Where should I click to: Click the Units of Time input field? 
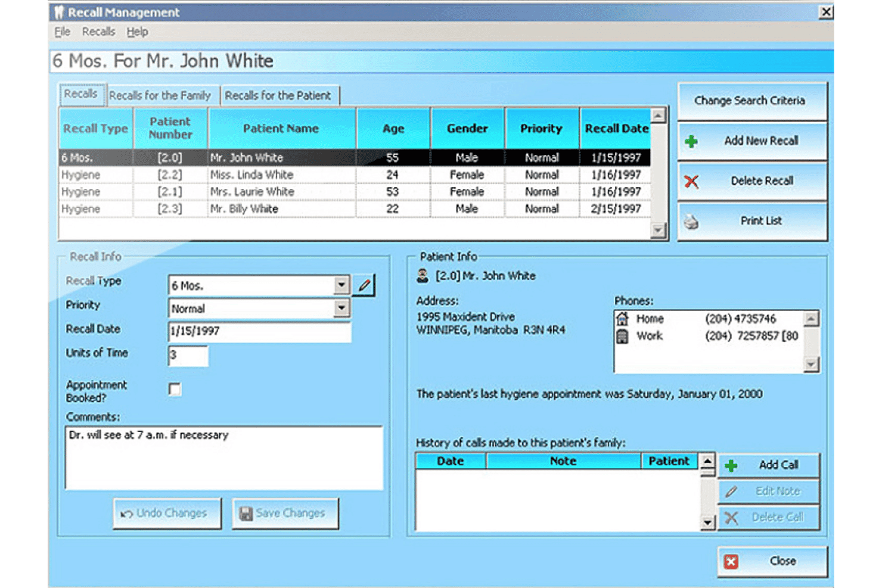pyautogui.click(x=188, y=355)
